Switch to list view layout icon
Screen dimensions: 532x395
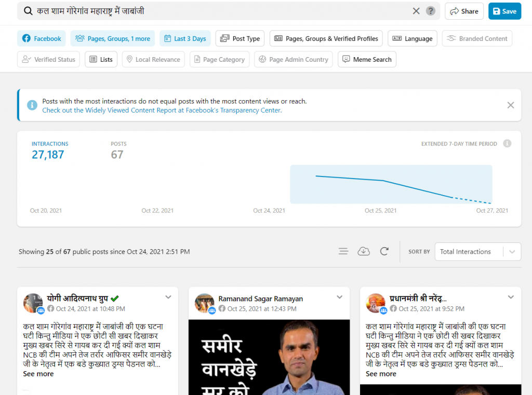[343, 251]
